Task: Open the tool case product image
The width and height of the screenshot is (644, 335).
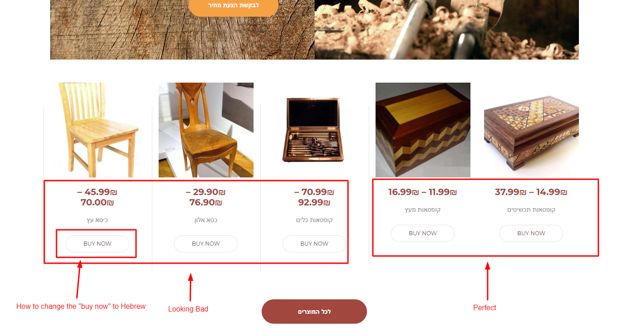Action: tap(315, 130)
